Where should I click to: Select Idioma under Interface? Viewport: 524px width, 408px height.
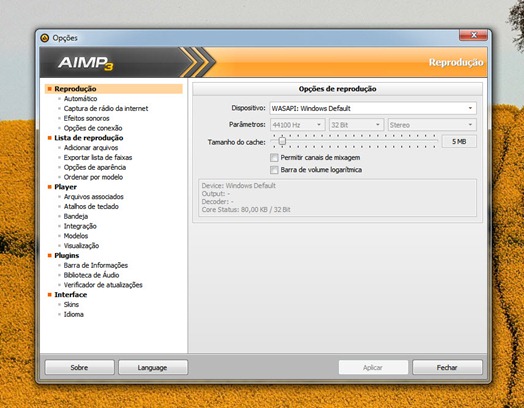pos(74,314)
